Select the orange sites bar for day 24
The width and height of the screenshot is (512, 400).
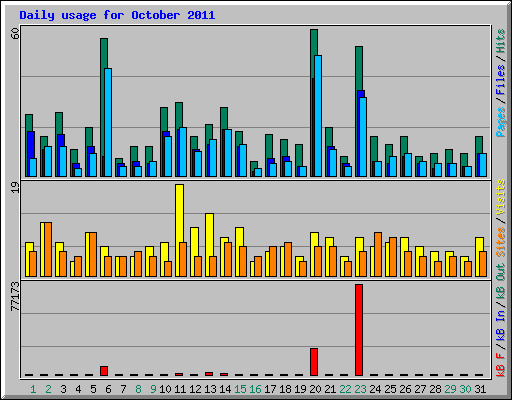(x=378, y=254)
